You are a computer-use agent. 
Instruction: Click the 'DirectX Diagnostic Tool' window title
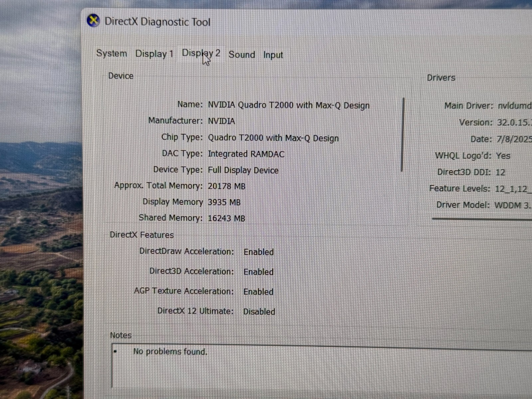click(158, 22)
